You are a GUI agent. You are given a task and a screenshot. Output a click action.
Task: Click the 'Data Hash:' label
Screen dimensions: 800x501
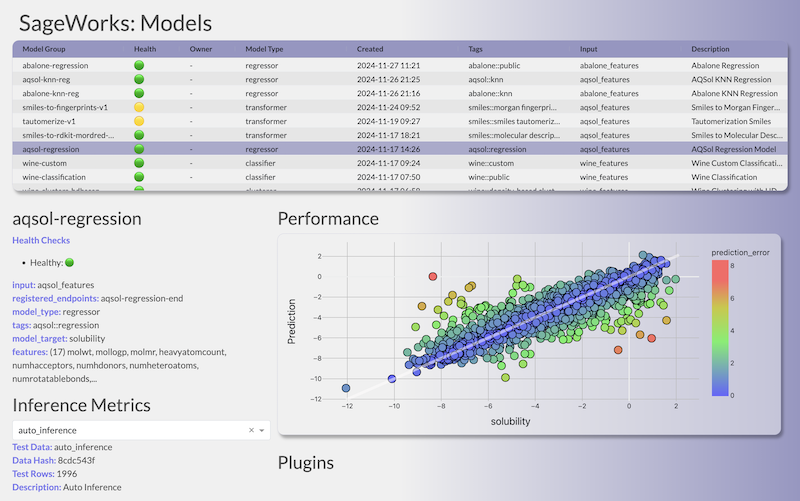(34, 460)
